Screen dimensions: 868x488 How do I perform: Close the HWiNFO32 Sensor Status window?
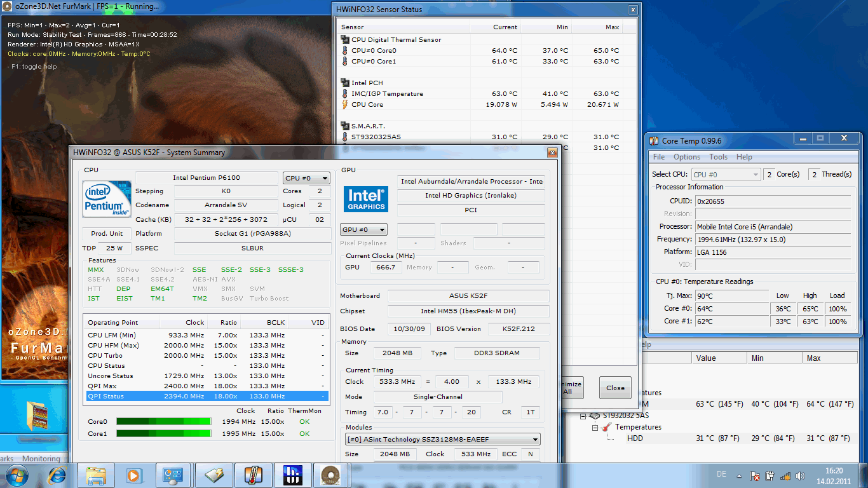click(633, 10)
